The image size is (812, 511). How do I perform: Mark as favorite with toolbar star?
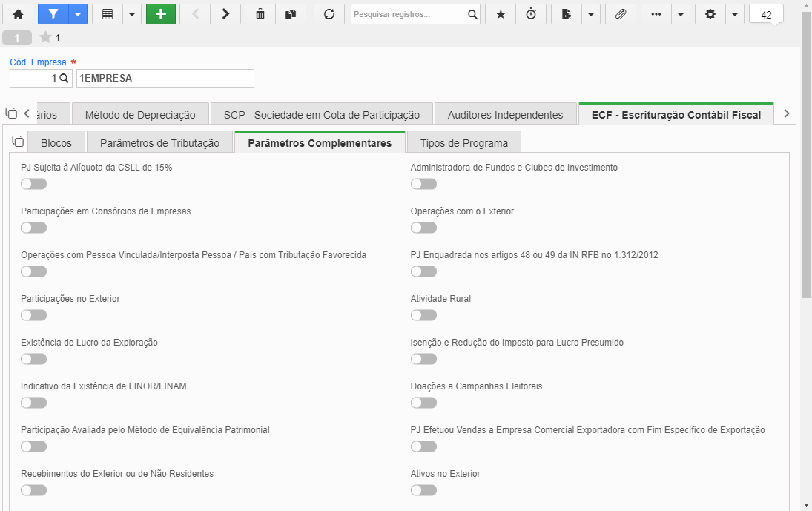click(501, 14)
